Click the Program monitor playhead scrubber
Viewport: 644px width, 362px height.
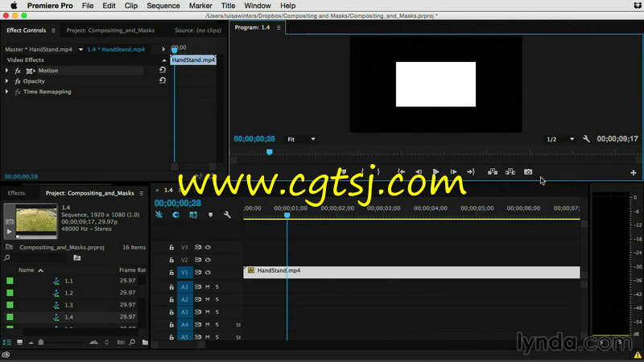[x=270, y=152]
